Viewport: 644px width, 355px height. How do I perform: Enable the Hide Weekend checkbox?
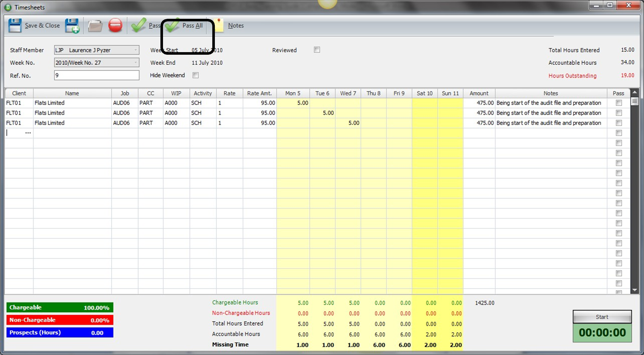(x=195, y=75)
